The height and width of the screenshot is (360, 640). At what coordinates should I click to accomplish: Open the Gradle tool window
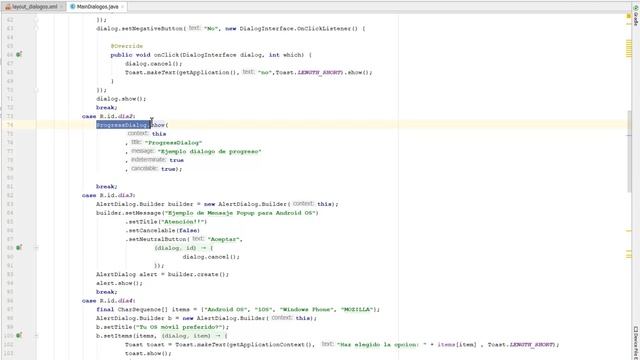point(636,16)
